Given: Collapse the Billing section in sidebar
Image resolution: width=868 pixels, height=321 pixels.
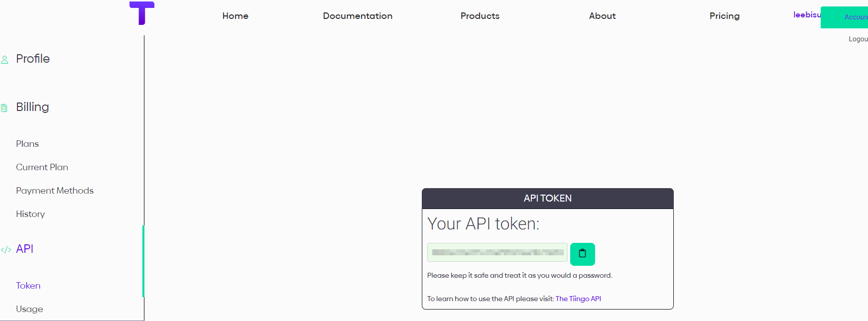Looking at the screenshot, I should coord(32,107).
